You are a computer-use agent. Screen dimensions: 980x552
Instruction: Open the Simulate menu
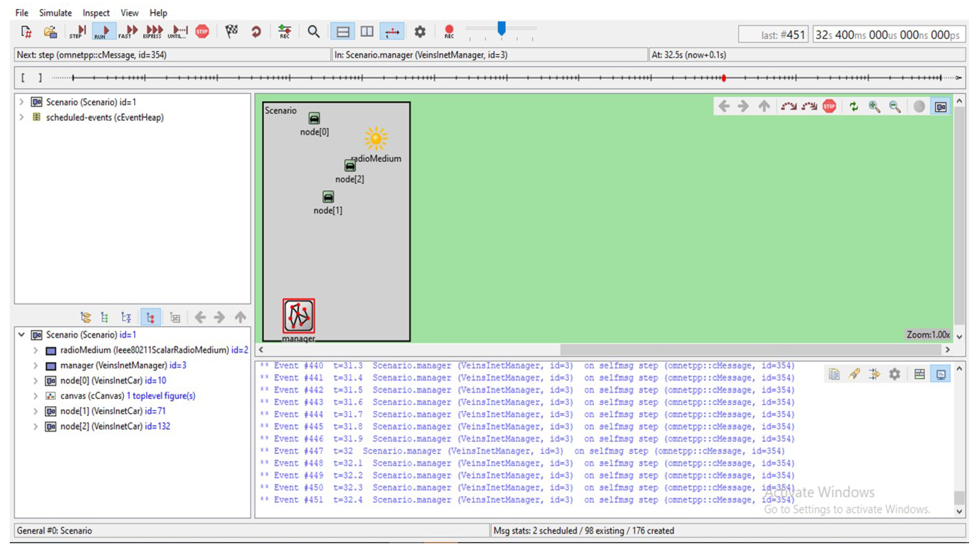[x=55, y=13]
